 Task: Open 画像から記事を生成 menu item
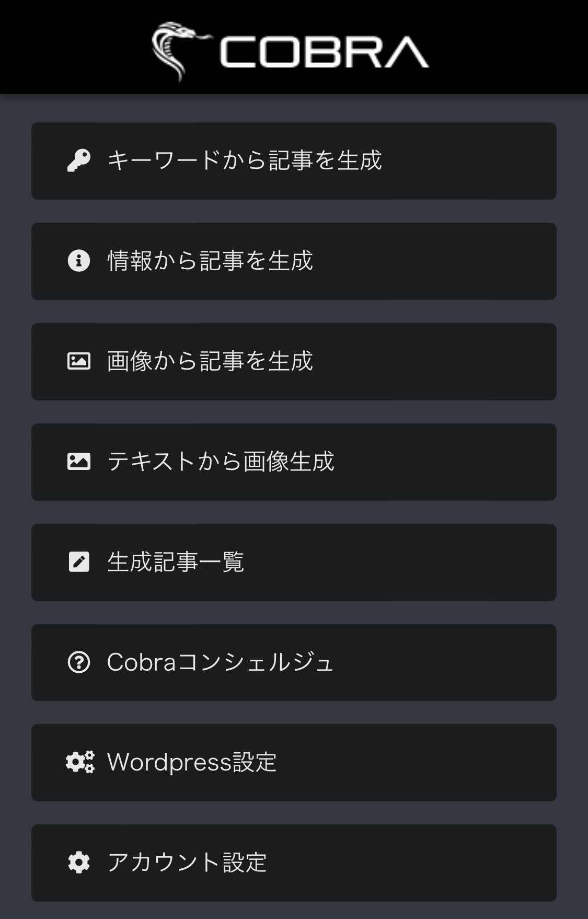click(x=210, y=361)
